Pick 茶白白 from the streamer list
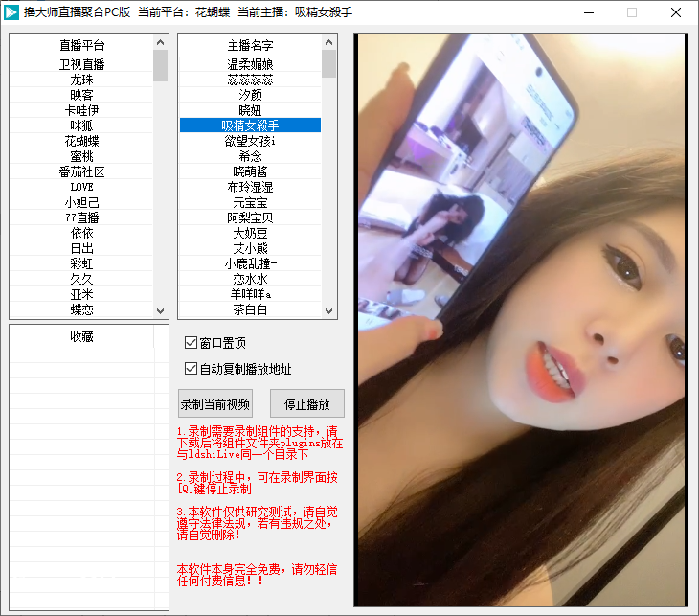 [x=250, y=309]
